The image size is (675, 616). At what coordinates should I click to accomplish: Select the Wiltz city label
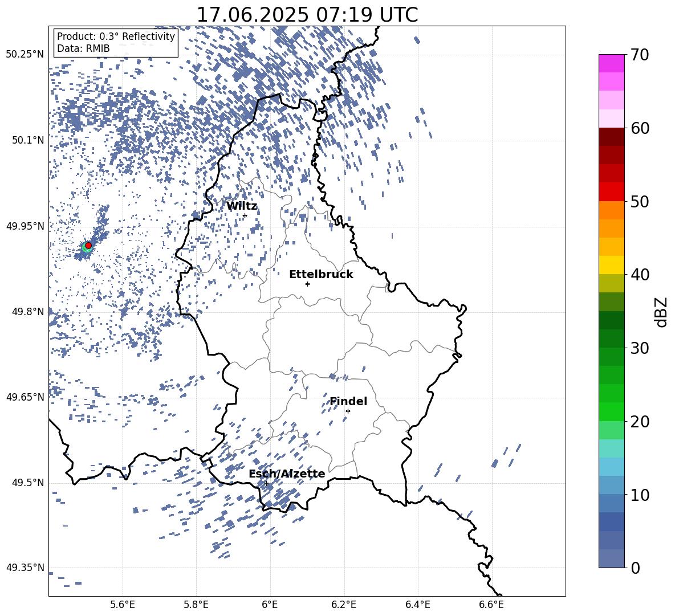[242, 206]
